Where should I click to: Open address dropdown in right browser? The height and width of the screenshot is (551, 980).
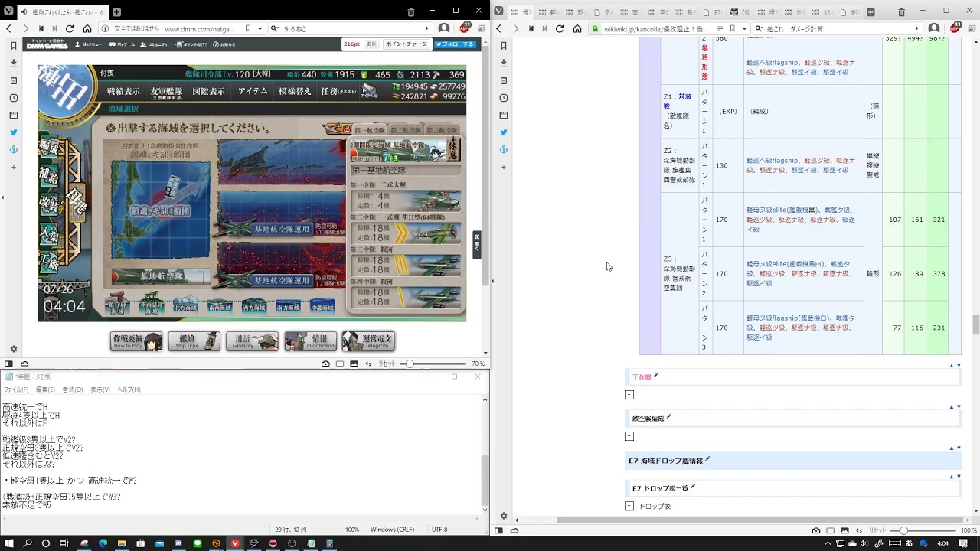coord(743,28)
